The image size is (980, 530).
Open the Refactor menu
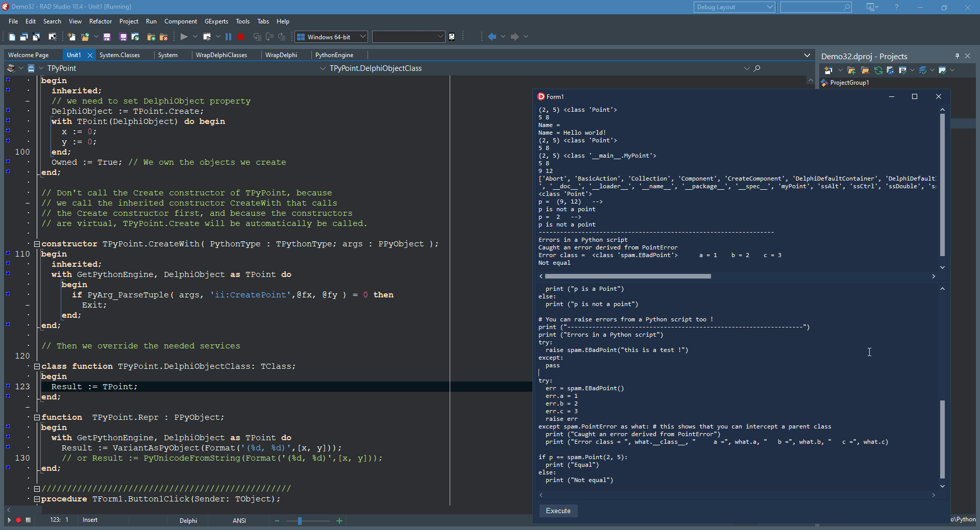101,21
